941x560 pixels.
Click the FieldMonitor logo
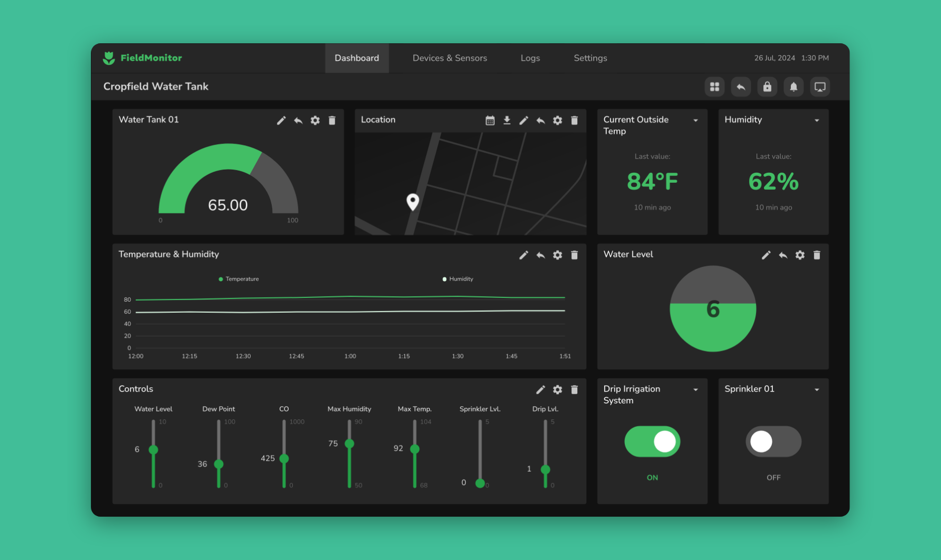point(142,58)
